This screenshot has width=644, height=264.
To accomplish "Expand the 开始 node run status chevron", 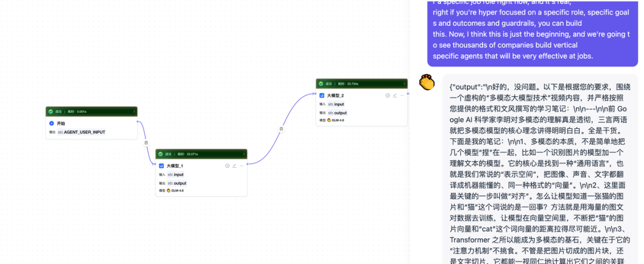I will point(134,111).
